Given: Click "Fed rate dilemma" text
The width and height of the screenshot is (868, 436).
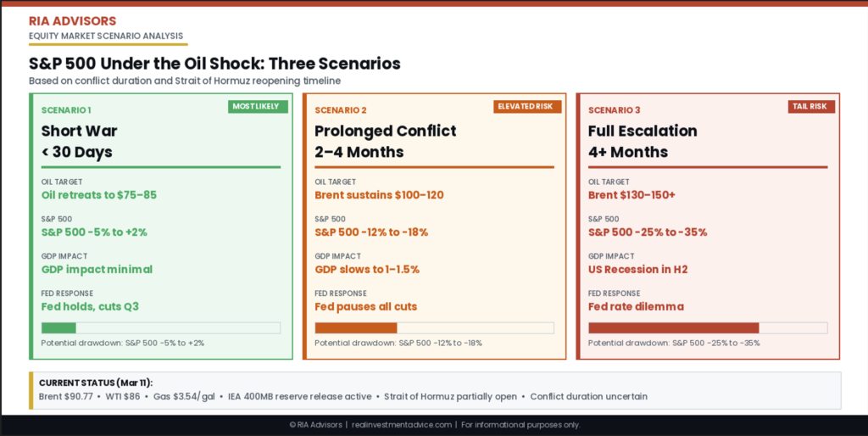Looking at the screenshot, I should (636, 307).
